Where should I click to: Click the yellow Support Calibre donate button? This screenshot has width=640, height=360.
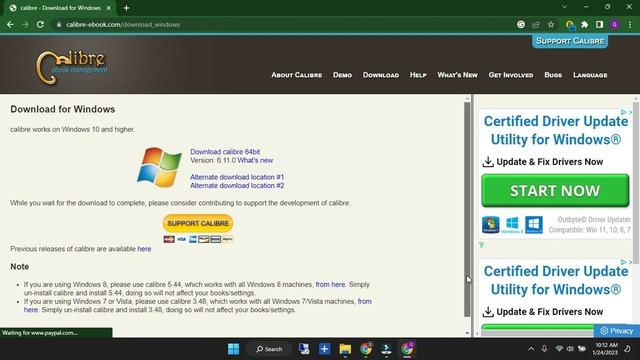click(x=198, y=223)
